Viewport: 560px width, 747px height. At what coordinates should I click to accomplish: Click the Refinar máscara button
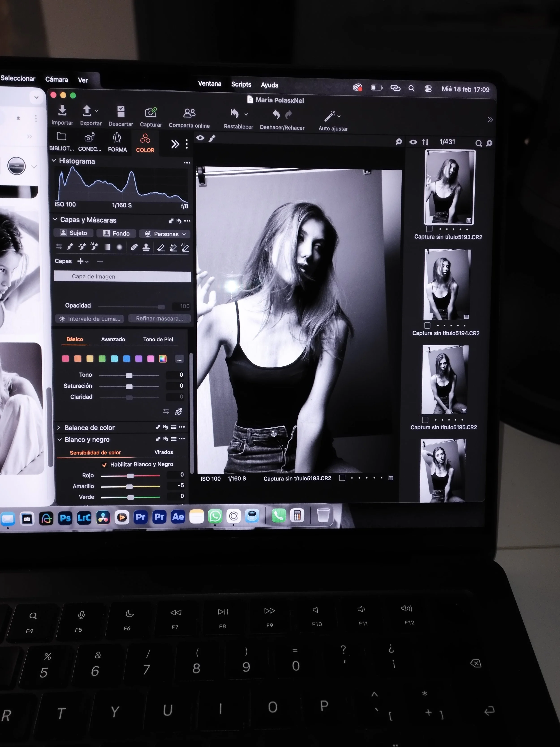pyautogui.click(x=159, y=318)
